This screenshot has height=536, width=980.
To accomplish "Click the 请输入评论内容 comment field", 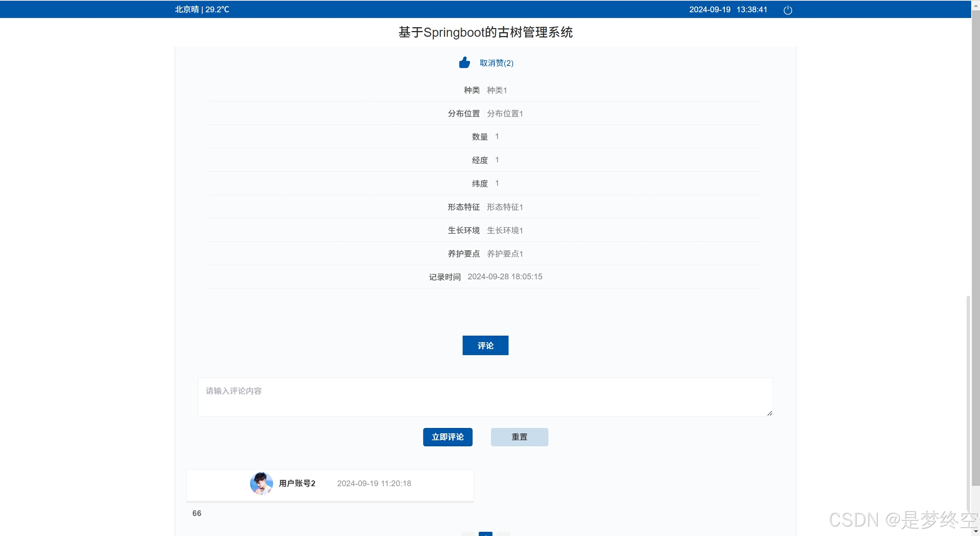I will click(485, 397).
